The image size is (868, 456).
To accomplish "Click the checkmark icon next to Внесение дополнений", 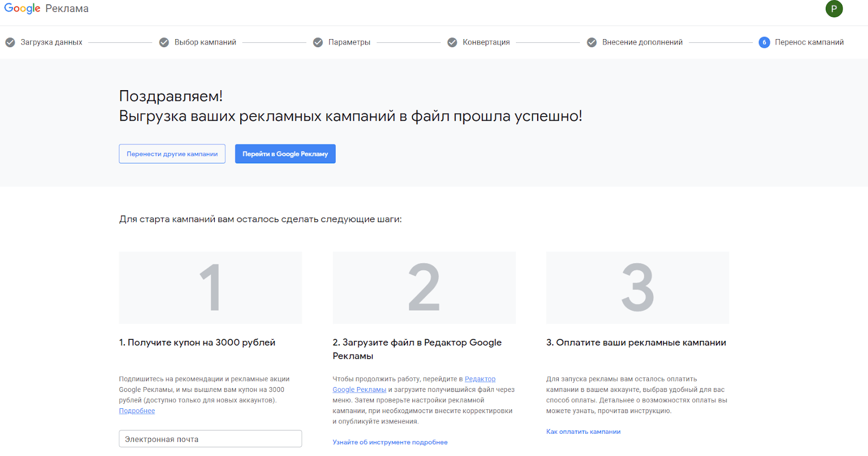I will click(592, 42).
